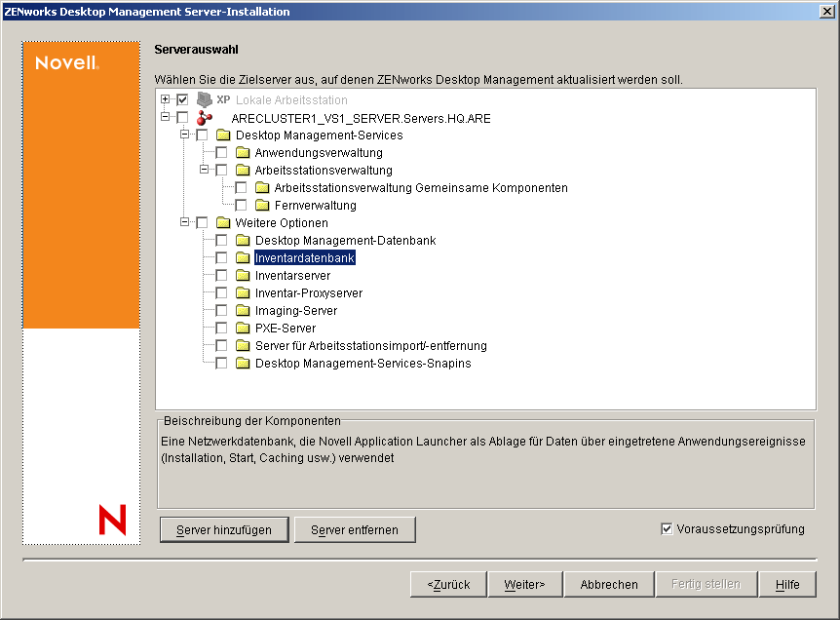840x620 pixels.
Task: Click the Inventarserver folder icon
Action: click(243, 276)
